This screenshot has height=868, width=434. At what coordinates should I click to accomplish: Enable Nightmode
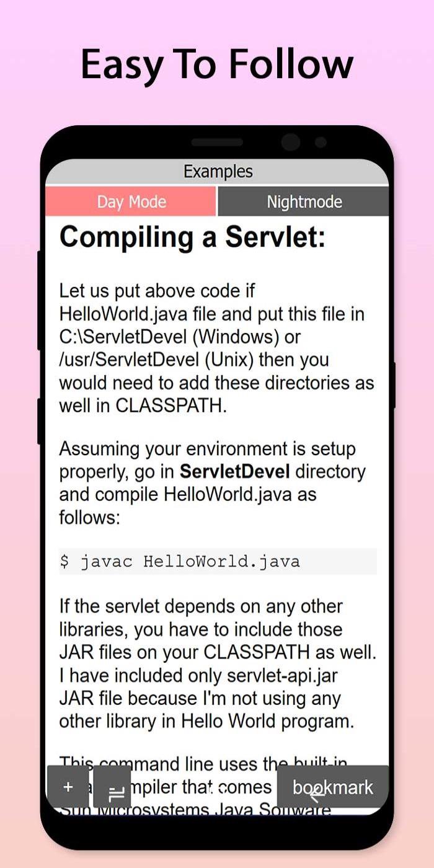tap(304, 201)
